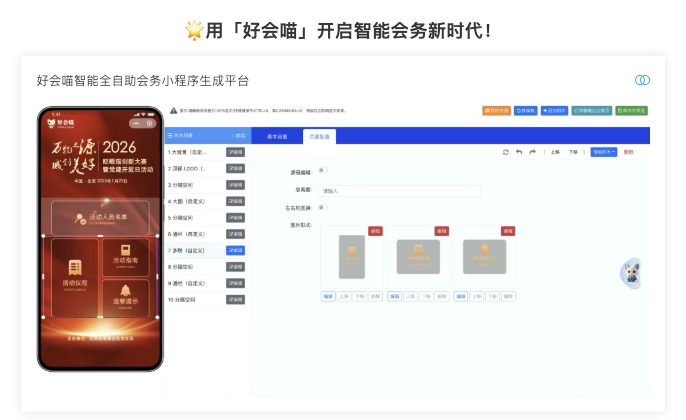Click the edit button for row 2 顶部 LOGO
The image size is (686, 420).
235,168
